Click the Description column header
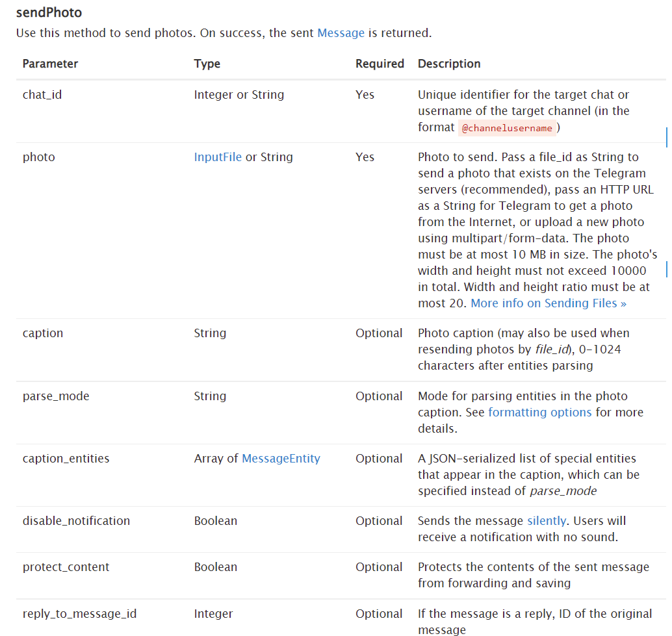 (449, 64)
